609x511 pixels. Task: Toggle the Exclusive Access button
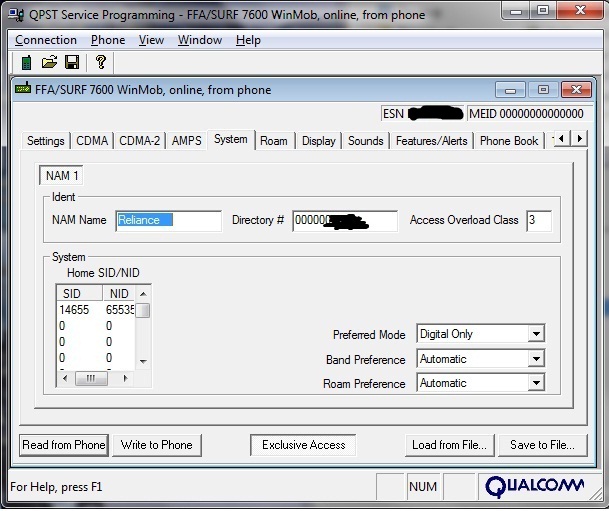point(303,445)
